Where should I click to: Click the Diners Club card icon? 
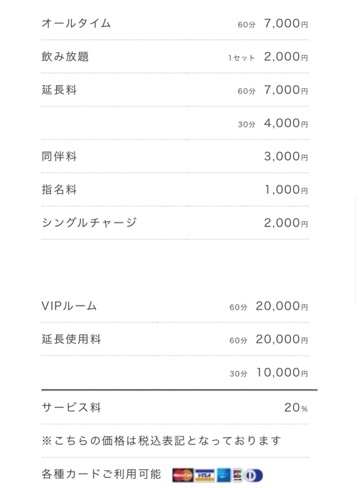point(253,475)
